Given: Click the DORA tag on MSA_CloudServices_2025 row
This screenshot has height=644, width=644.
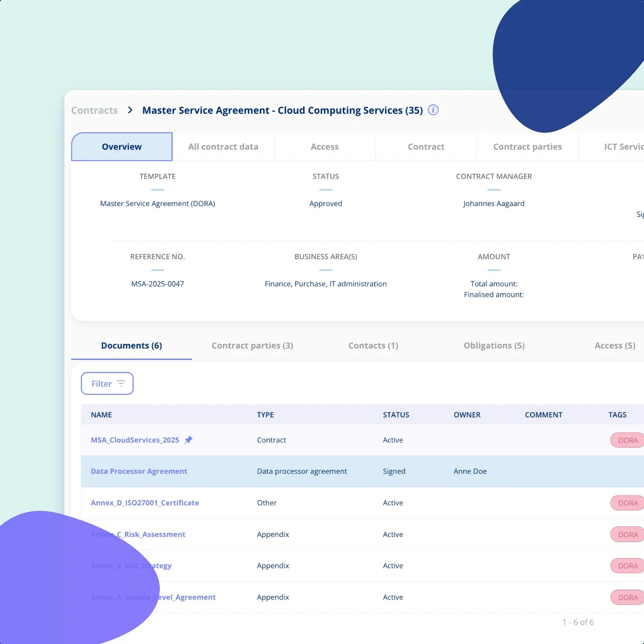Looking at the screenshot, I should (627, 440).
